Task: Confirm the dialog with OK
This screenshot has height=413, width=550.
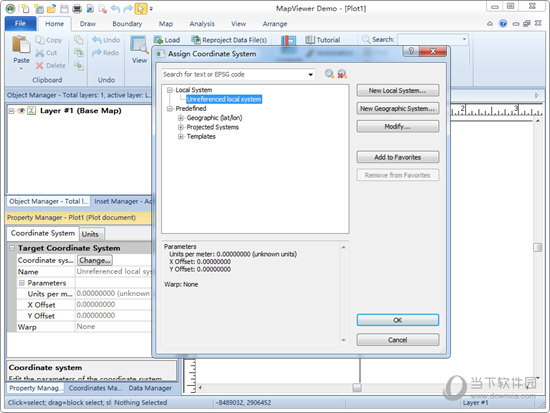Action: (x=397, y=320)
